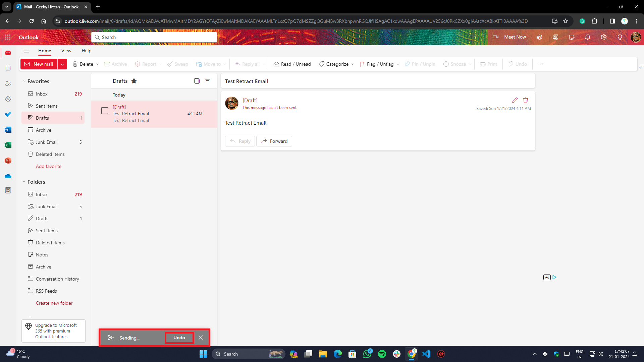
Task: Collapse the Folders section
Action: [24, 182]
